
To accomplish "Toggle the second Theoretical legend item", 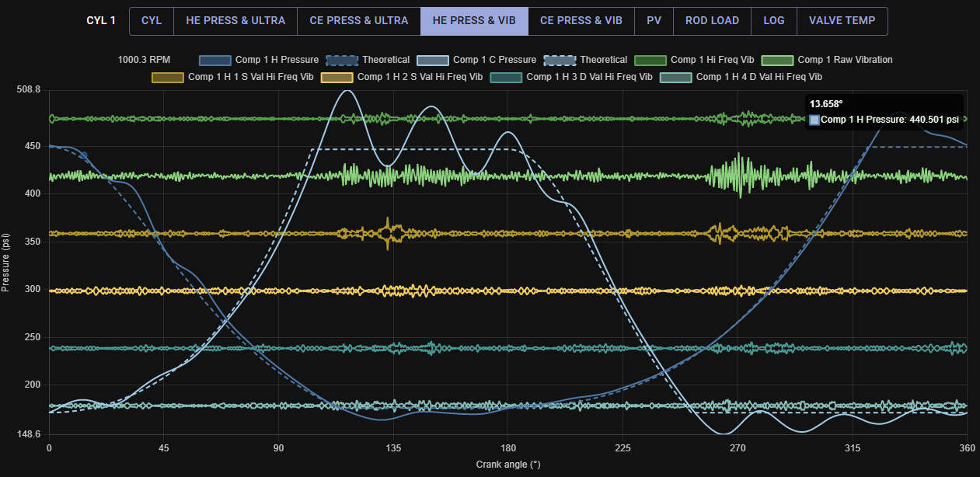I will coord(560,60).
